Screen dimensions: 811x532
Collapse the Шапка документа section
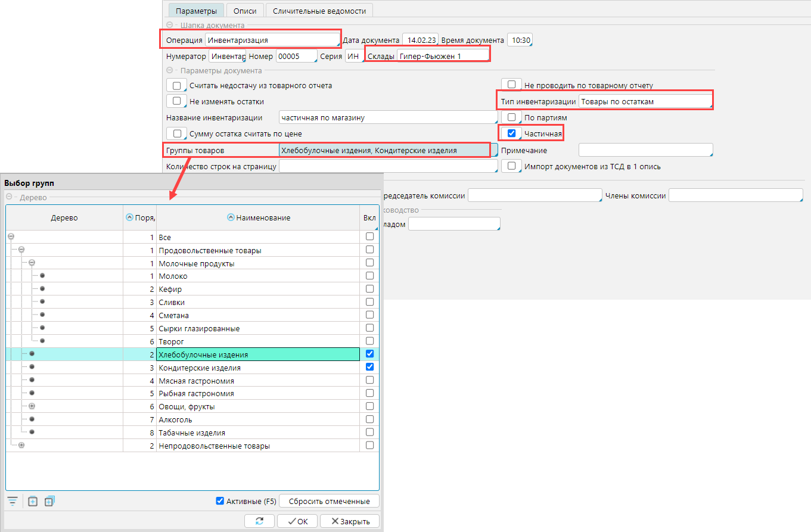[170, 25]
